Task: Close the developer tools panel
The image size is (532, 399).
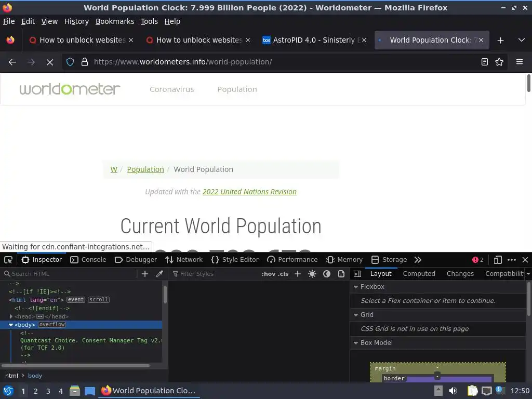Action: tap(525, 260)
